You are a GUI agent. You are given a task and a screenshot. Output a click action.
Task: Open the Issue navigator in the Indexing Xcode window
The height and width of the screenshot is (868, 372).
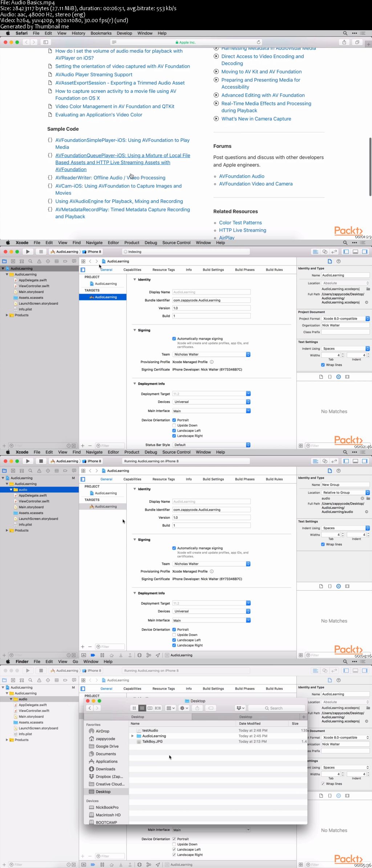click(39, 261)
